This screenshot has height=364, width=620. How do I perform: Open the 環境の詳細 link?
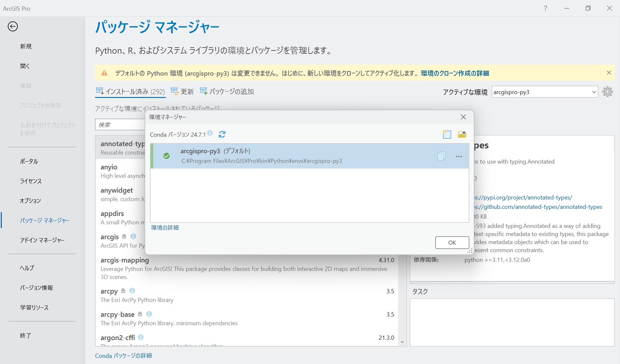point(165,228)
